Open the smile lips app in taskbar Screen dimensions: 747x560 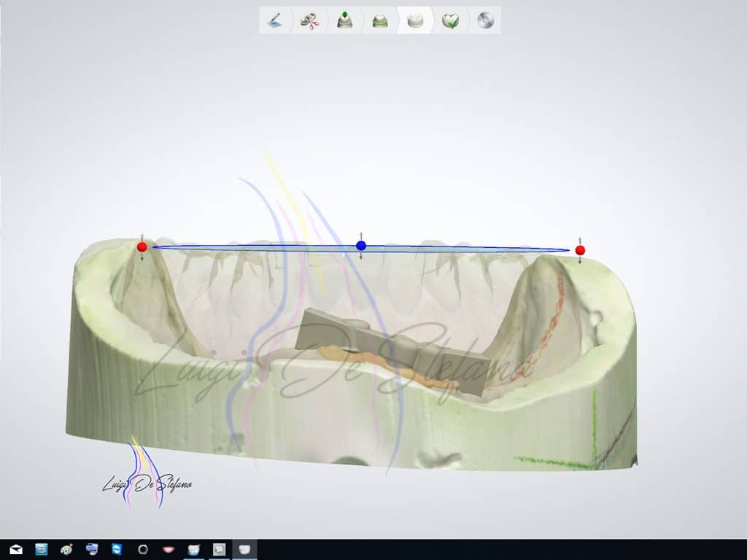click(x=169, y=549)
